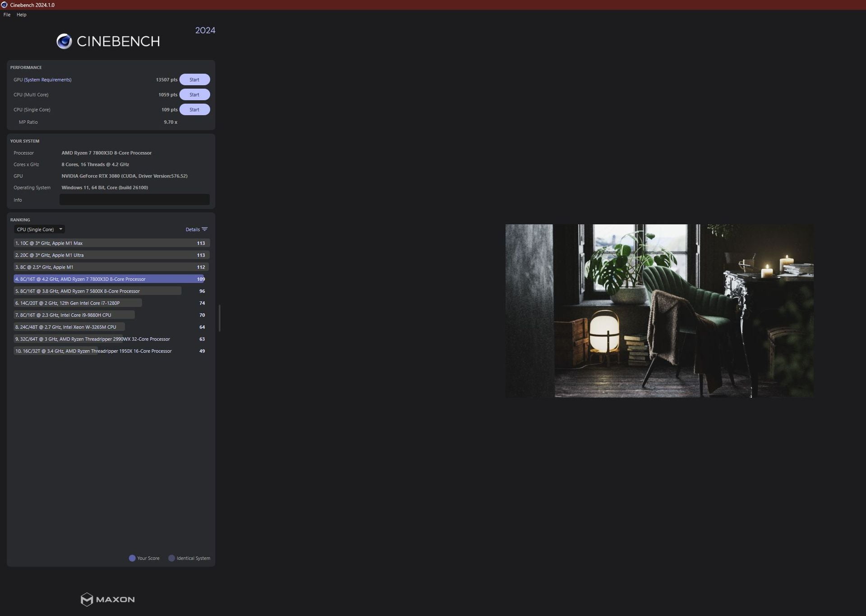Select the Intel Core i9-9880H ranking row
Viewport: 866px width, 616px height.
(111, 315)
